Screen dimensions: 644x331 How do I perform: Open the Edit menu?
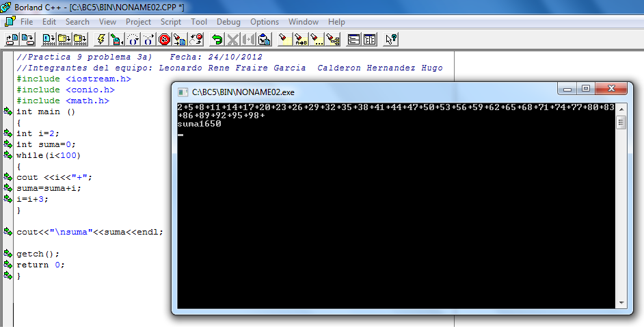click(49, 22)
